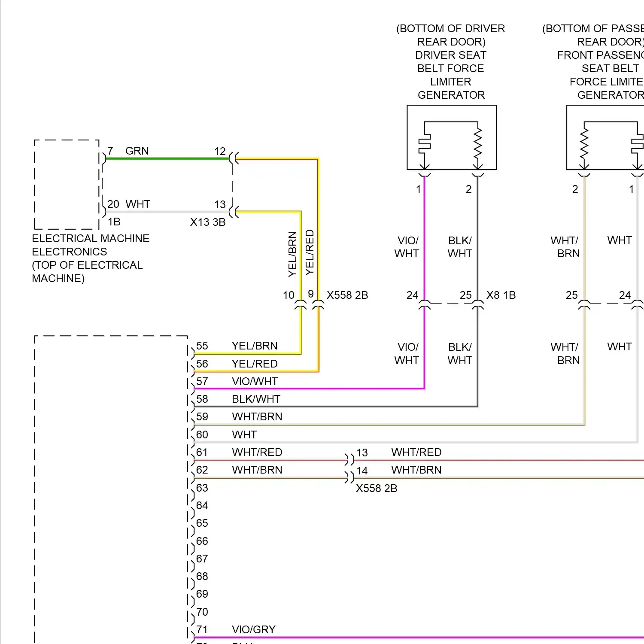The width and height of the screenshot is (644, 644).
Task: Click the WHT/BRN label after connector pin 14
Action: point(416,470)
